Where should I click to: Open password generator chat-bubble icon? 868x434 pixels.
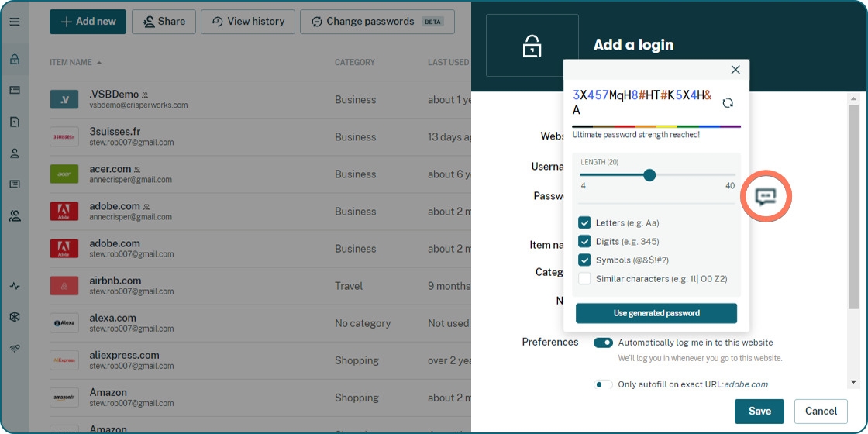[766, 196]
